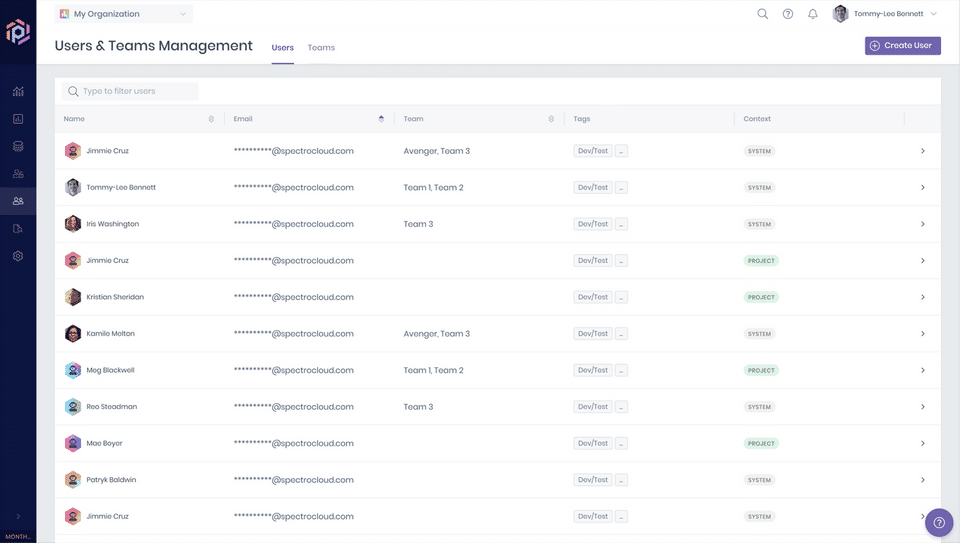The height and width of the screenshot is (543, 960).
Task: Click Dev/Test tag in Patryk Baldwin's row
Action: (593, 480)
